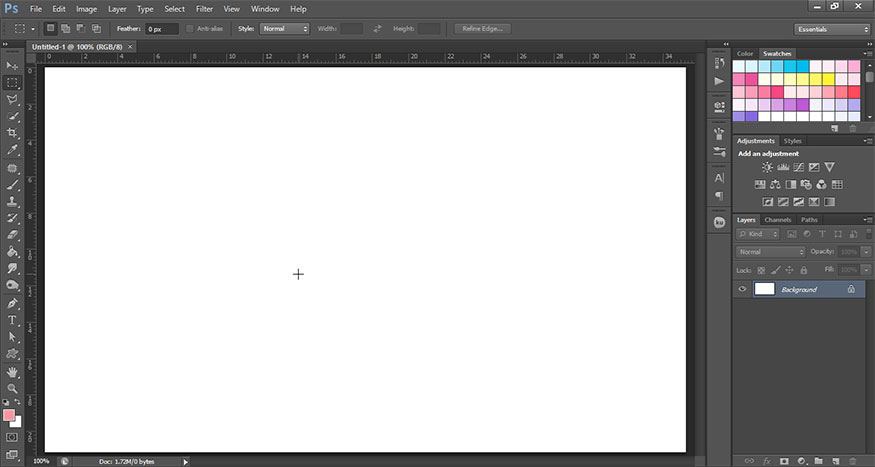Image resolution: width=875 pixels, height=467 pixels.
Task: Switch to the Color panel tab
Action: tap(745, 54)
